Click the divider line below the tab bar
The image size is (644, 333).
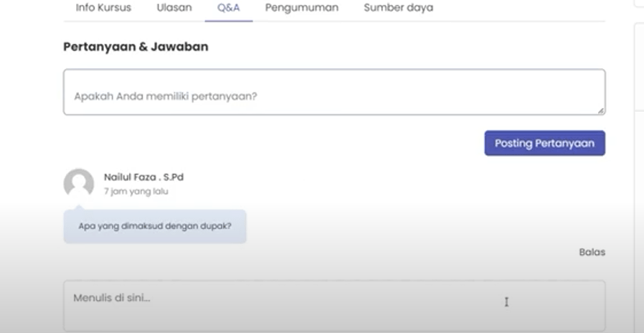(430, 22)
